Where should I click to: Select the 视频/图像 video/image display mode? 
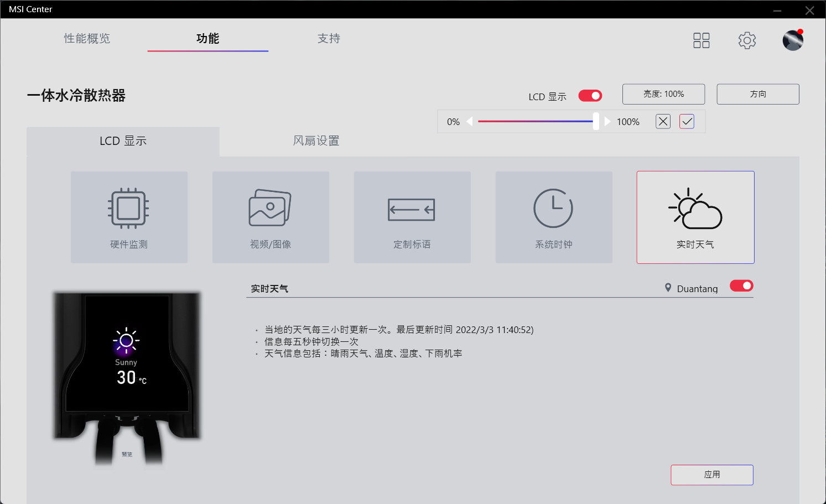(x=271, y=217)
